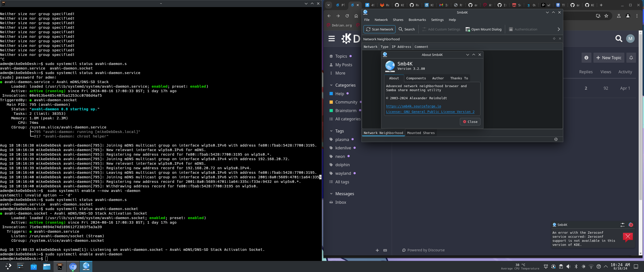Open keyboard shortcuts icon in sidebar footer

click(x=385, y=250)
